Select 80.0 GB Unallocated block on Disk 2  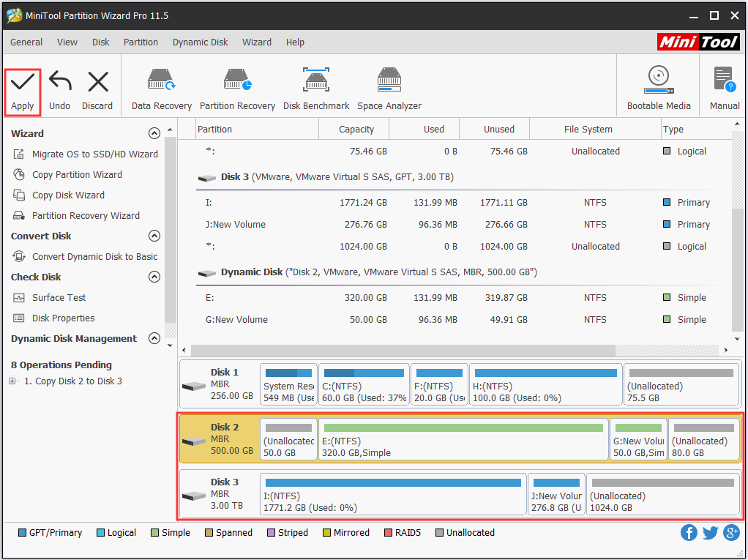(703, 440)
